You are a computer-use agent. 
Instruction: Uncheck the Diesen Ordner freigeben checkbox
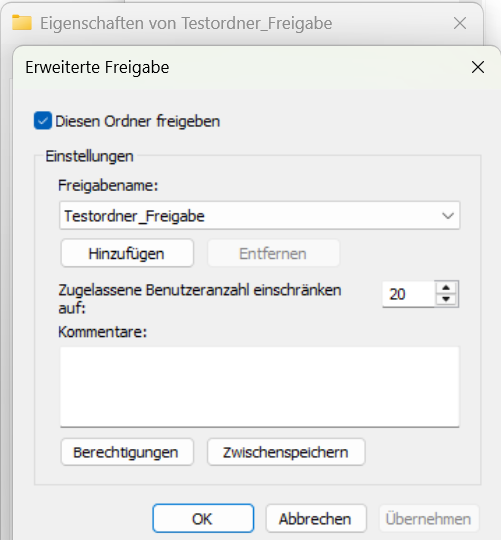tap(43, 121)
